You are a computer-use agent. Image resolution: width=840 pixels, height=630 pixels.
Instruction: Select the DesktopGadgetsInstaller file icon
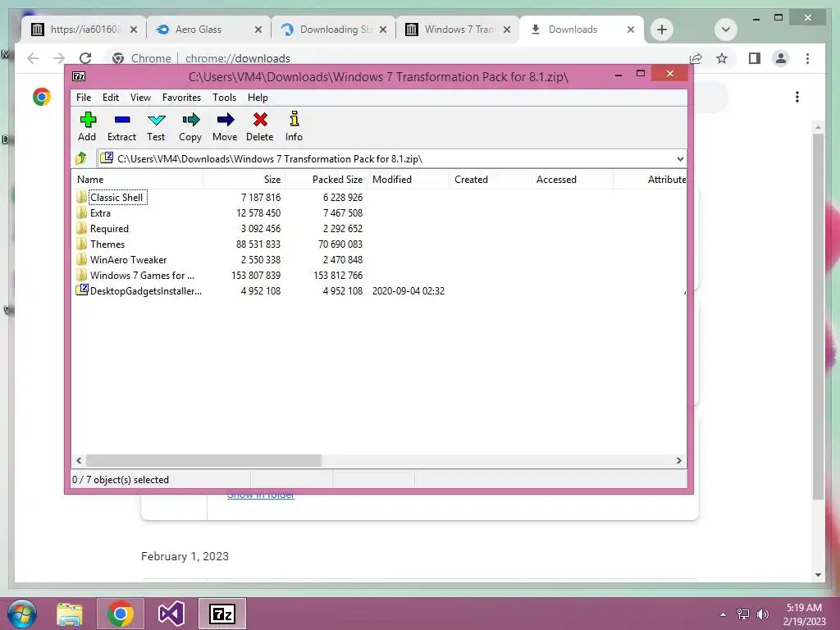click(82, 290)
